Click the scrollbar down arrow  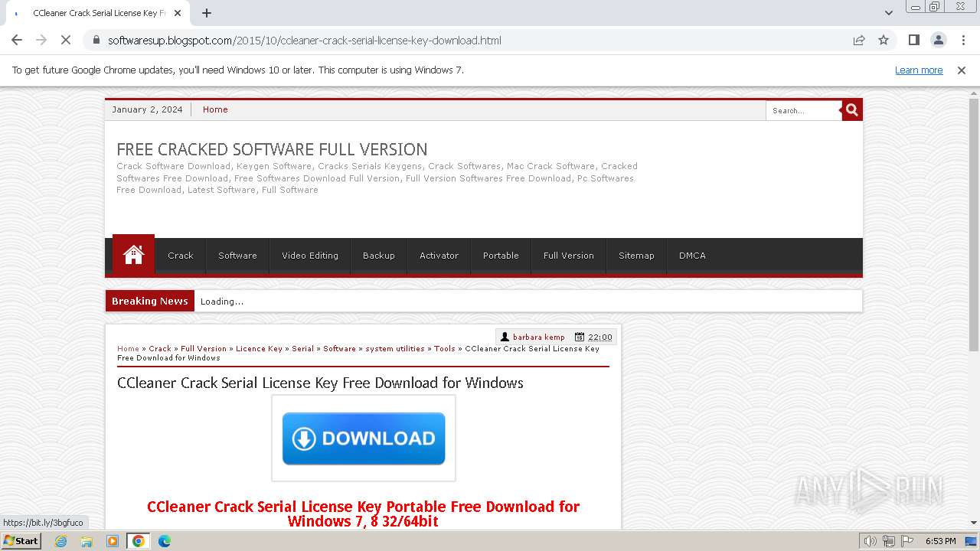coord(974,523)
